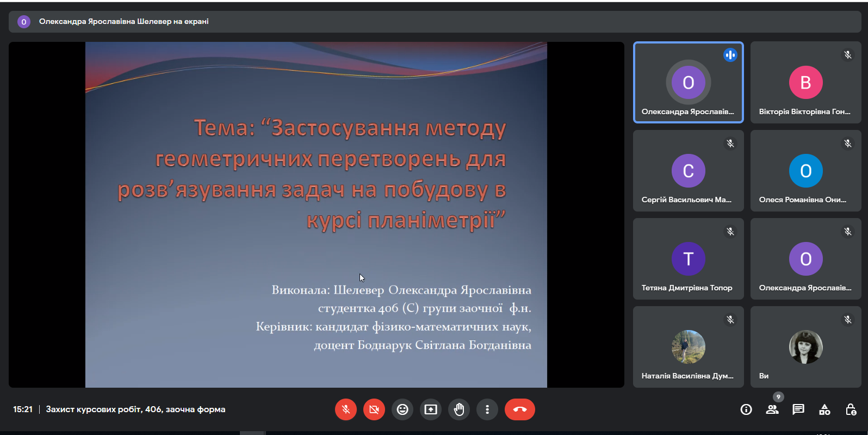Select Вікторія Вікторівна participant tile
Image resolution: width=868 pixels, height=435 pixels.
pos(806,83)
